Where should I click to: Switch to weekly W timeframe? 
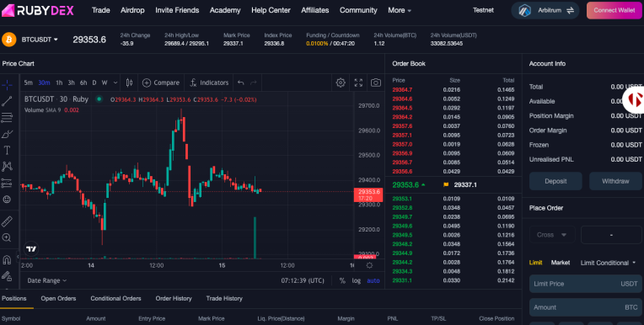pos(105,83)
